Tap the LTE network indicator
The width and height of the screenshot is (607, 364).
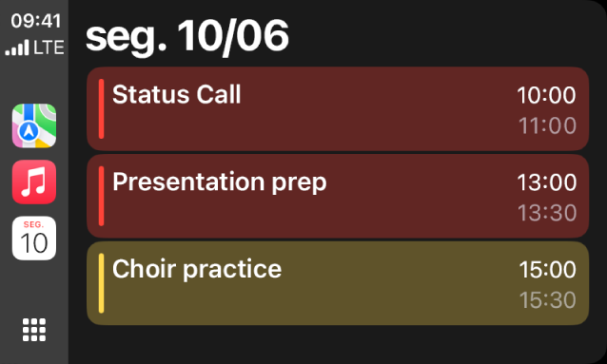[x=49, y=48]
